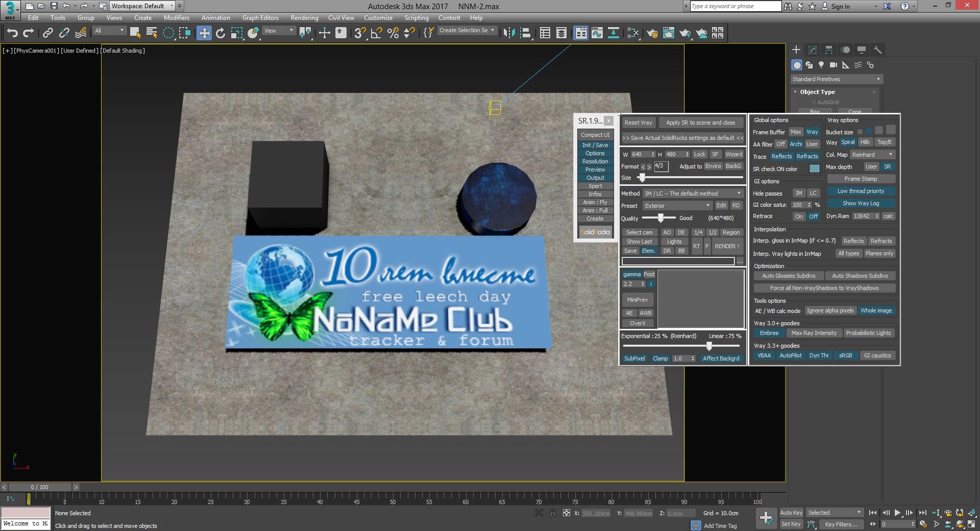Click Apply SR to scene and close
Screen dimensions: 980x531
click(700, 123)
